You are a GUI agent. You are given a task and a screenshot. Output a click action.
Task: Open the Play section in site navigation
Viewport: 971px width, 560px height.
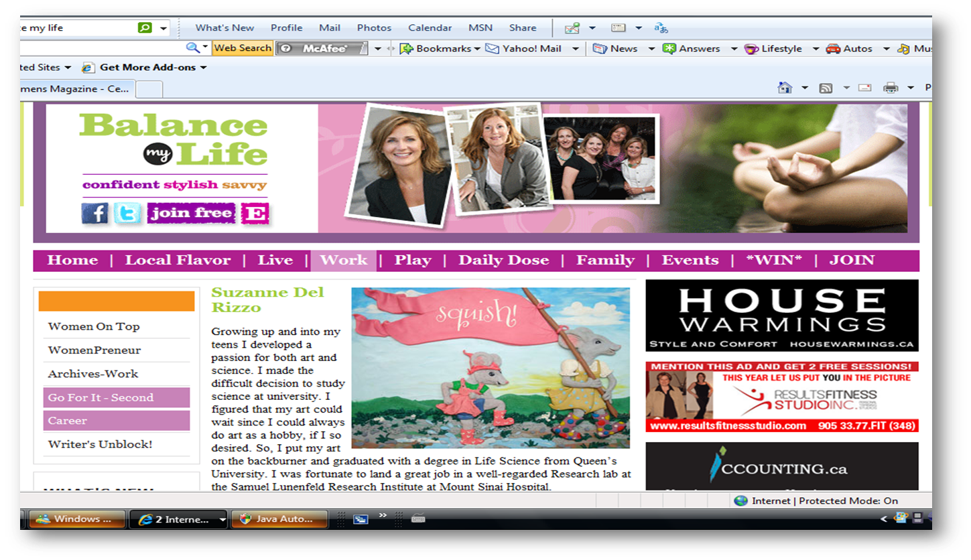pos(413,260)
